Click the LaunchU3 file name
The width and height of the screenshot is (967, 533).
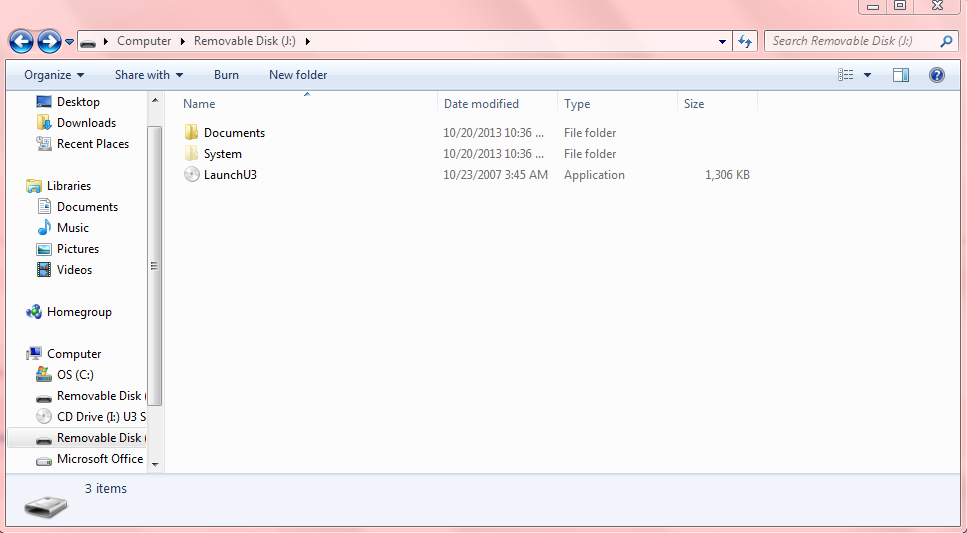pos(230,175)
